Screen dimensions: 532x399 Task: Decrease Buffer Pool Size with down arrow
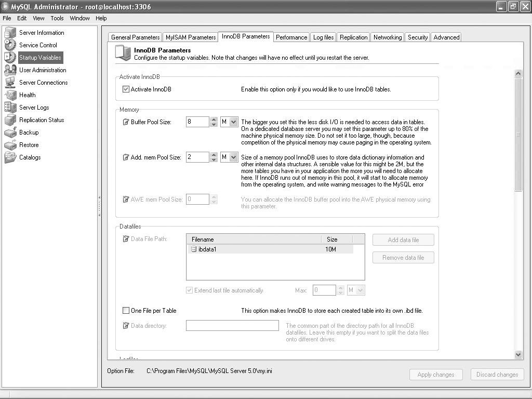coord(214,125)
